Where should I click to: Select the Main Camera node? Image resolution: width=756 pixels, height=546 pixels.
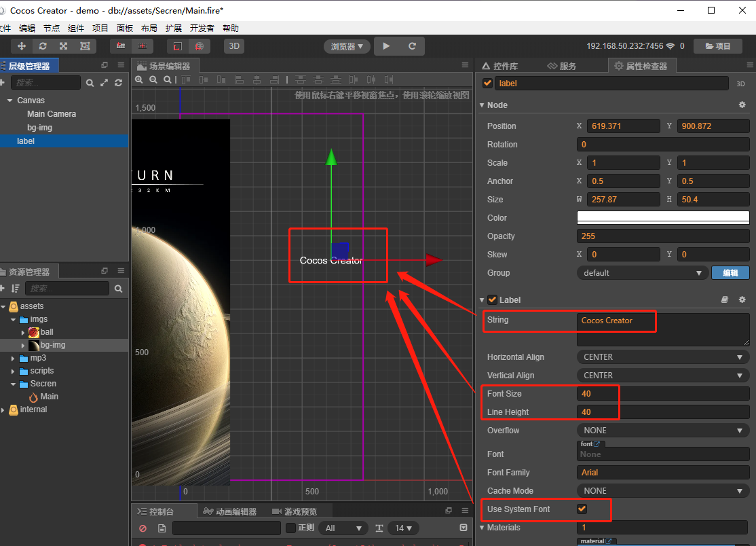tap(52, 114)
